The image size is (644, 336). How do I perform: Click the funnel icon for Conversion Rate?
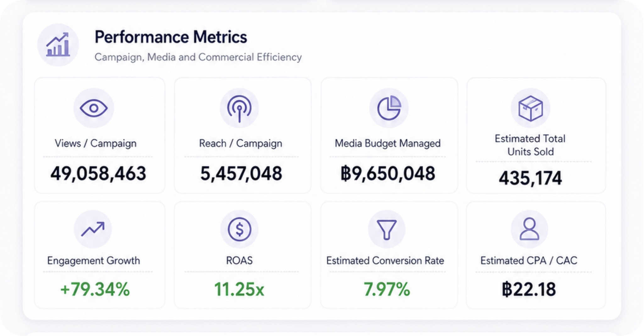coord(386,230)
